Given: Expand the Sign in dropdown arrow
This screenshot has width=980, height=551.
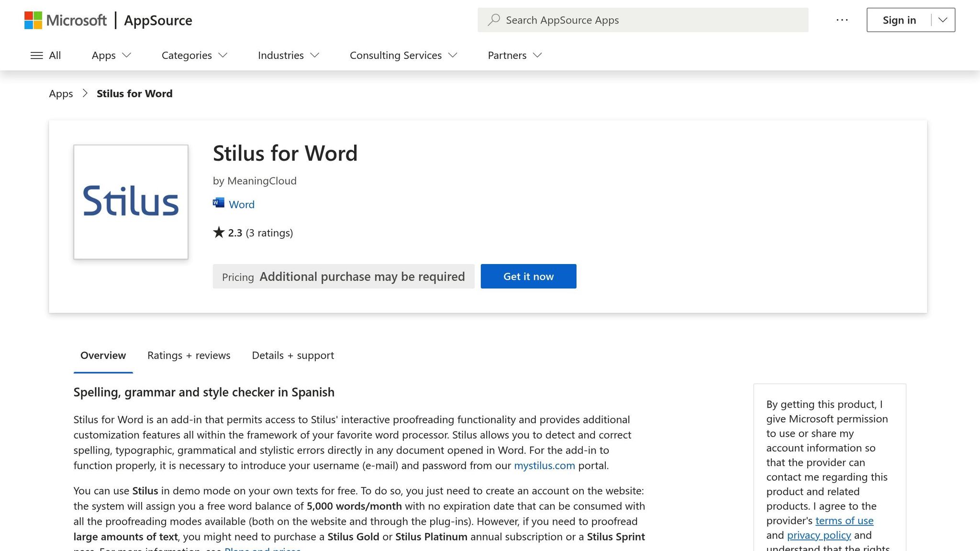Looking at the screenshot, I should point(943,20).
